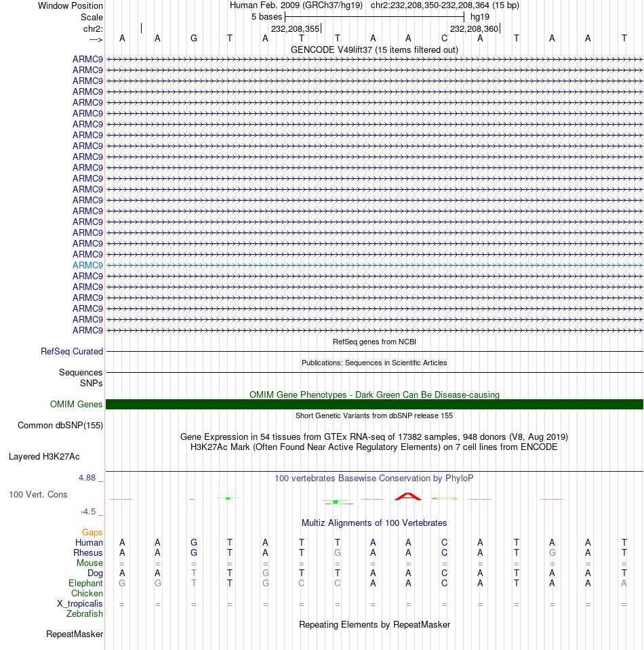Click the Sequences track label
Image resolution: width=644 pixels, height=650 pixels.
coord(81,373)
